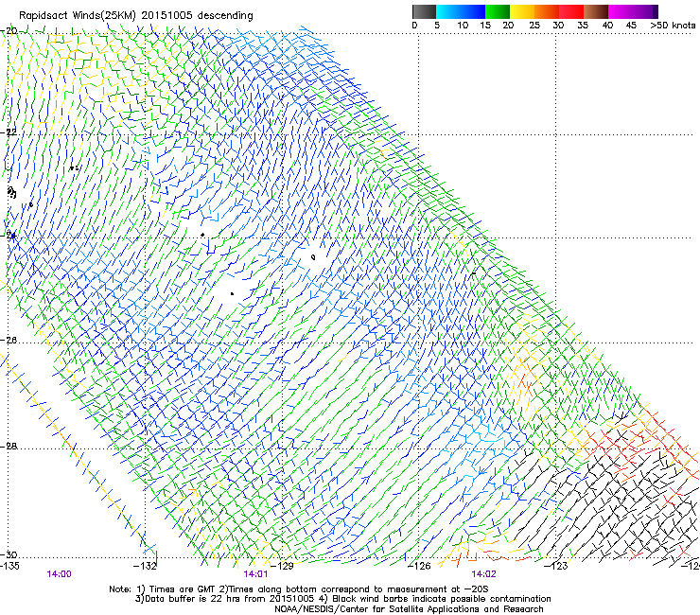700x615 pixels.
Task: Click the 'NOAA/NESDIS/Center for Satellite Applications' credit line
Action: click(x=409, y=609)
